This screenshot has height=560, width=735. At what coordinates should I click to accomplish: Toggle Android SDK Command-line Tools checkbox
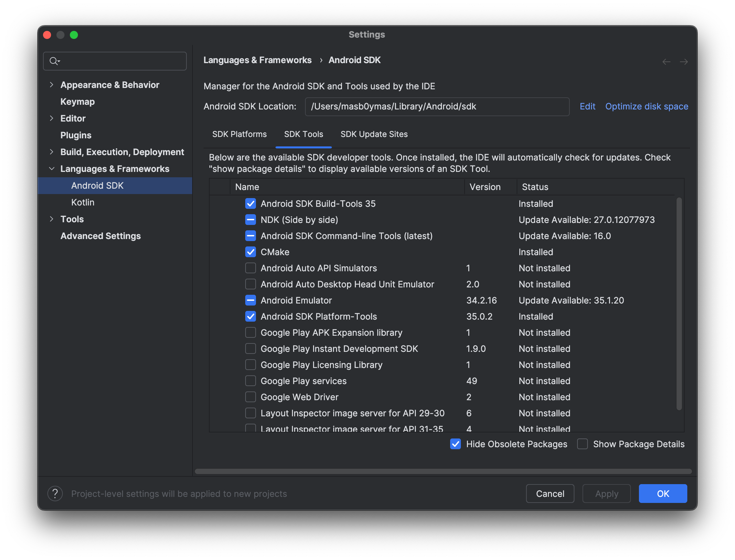[x=251, y=236]
